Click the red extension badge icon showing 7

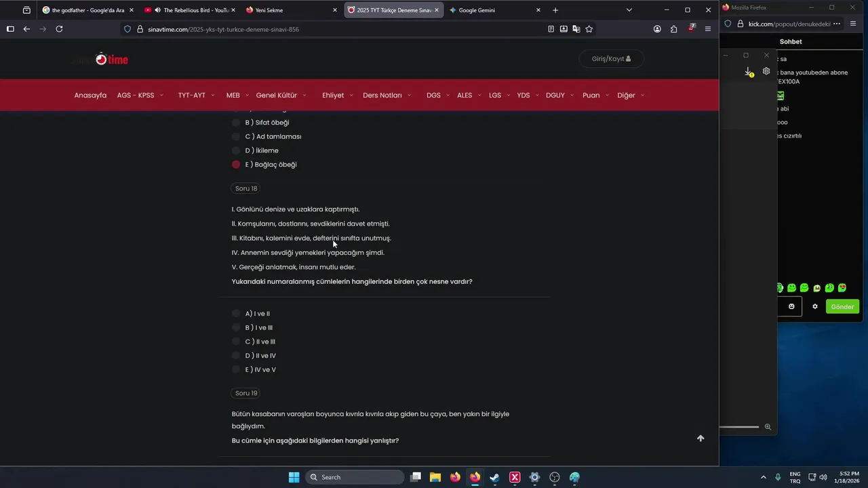[x=691, y=28]
